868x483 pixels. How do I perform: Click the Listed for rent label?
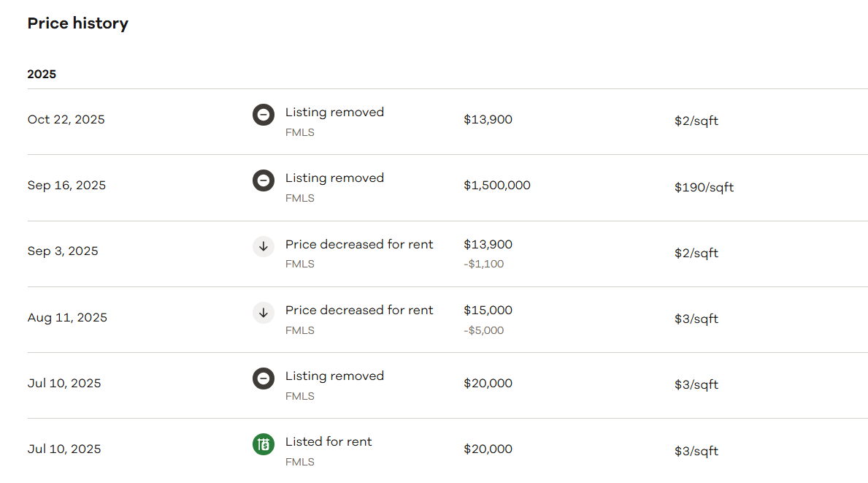tap(329, 441)
